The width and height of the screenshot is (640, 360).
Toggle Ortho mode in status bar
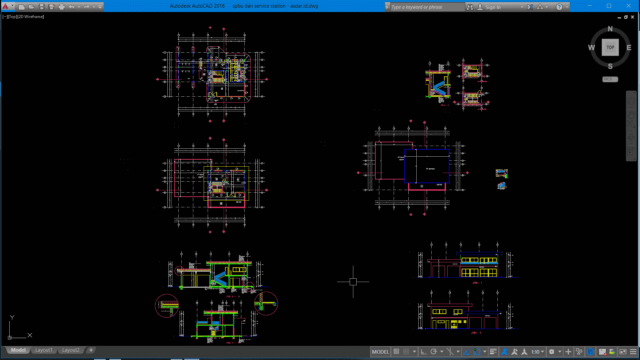pos(424,352)
